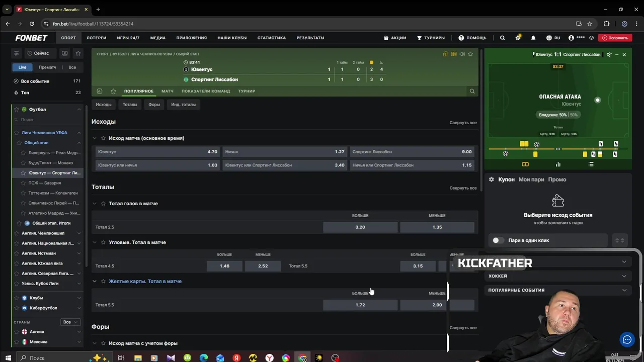Star the Исход матча market
Image resolution: width=644 pixels, height=362 pixels.
coord(103,138)
